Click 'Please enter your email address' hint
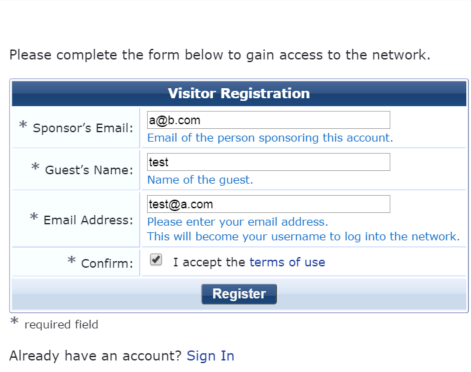 238,222
